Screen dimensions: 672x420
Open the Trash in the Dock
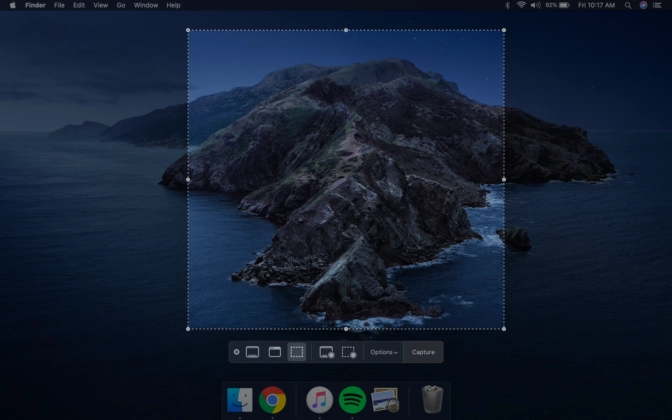tap(431, 400)
